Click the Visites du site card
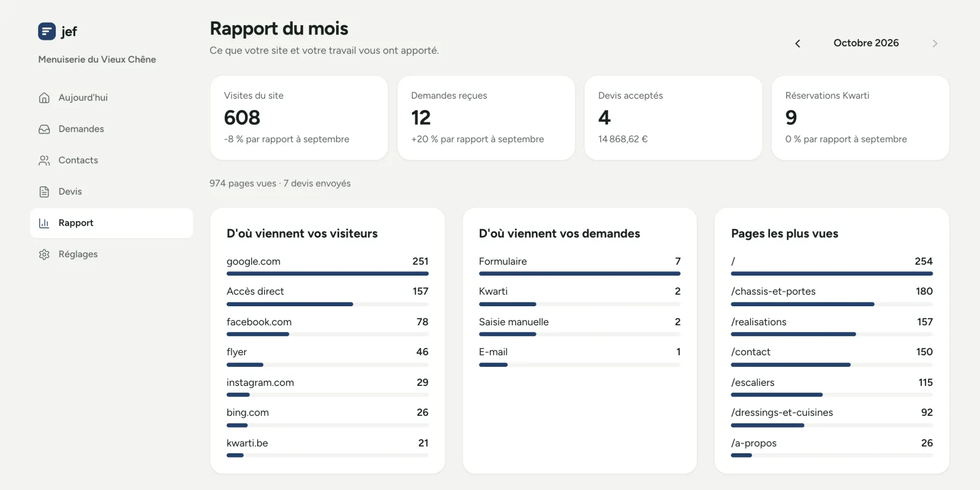This screenshot has height=490, width=980. tap(299, 118)
